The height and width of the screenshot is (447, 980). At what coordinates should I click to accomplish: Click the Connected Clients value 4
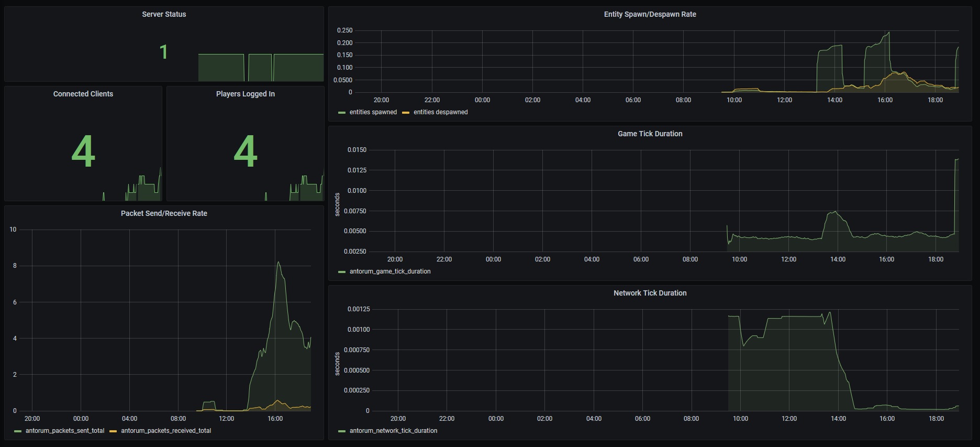point(83,151)
